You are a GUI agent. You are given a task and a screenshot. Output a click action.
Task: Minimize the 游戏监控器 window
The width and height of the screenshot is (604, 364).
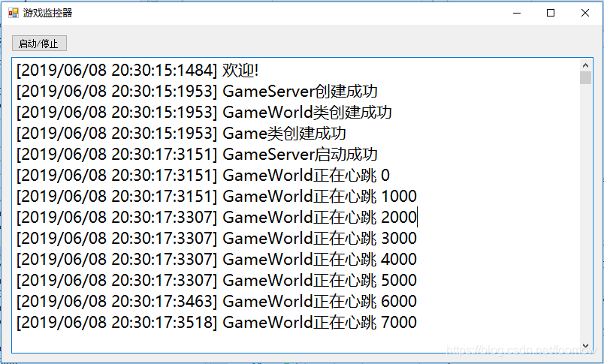pyautogui.click(x=517, y=13)
